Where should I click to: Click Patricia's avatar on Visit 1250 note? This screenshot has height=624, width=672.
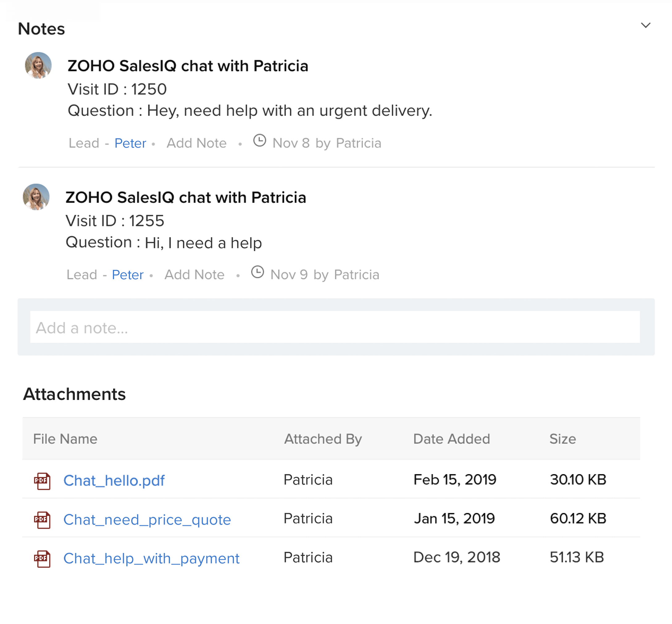[38, 65]
